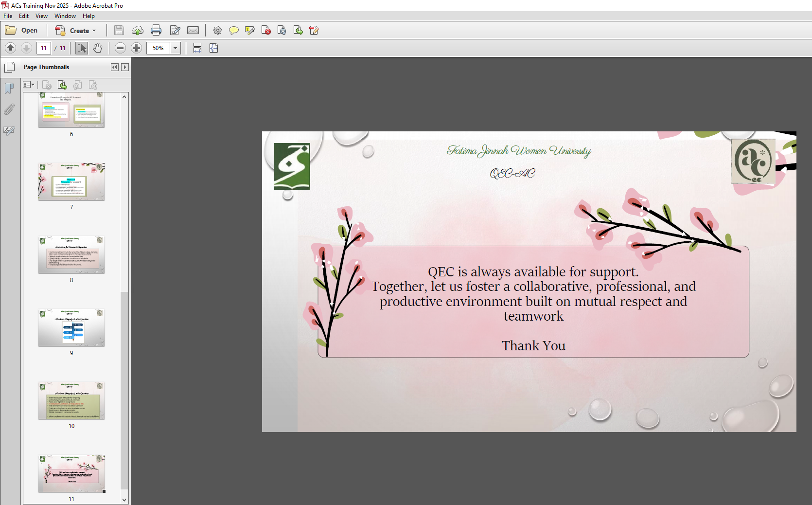Toggle the Select text tool
The width and height of the screenshot is (812, 505).
82,48
